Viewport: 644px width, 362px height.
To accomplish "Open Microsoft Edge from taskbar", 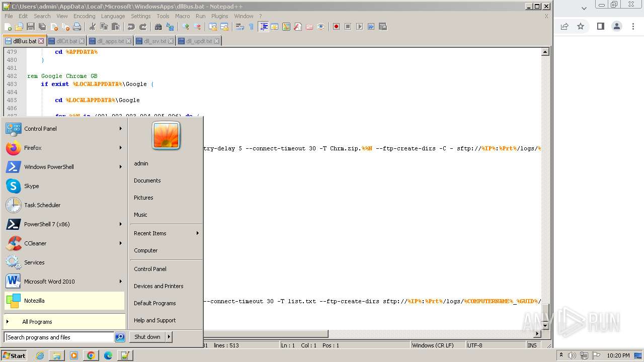I will pos(108,355).
